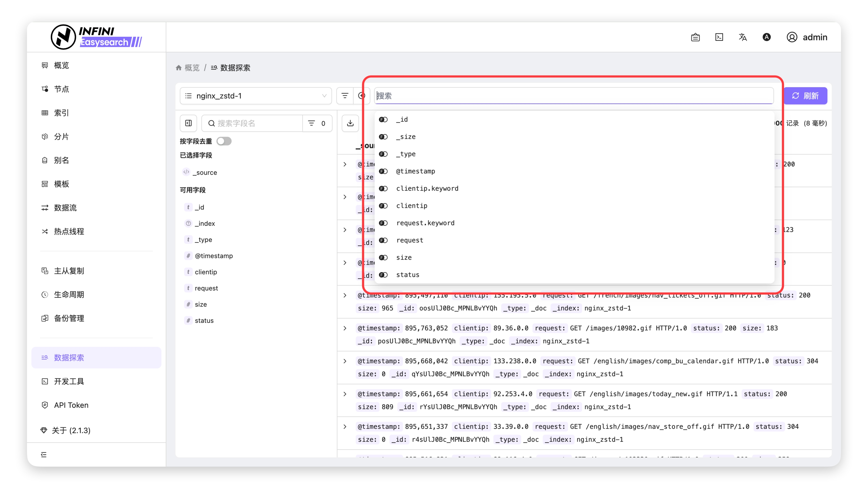The height and width of the screenshot is (499, 868).
Task: Open the dev console terminal icon
Action: [719, 37]
